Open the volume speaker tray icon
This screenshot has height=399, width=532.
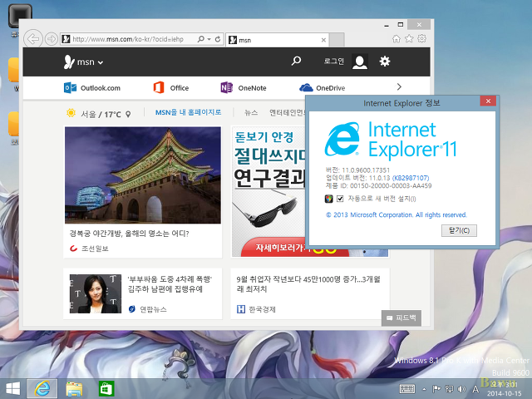point(462,389)
